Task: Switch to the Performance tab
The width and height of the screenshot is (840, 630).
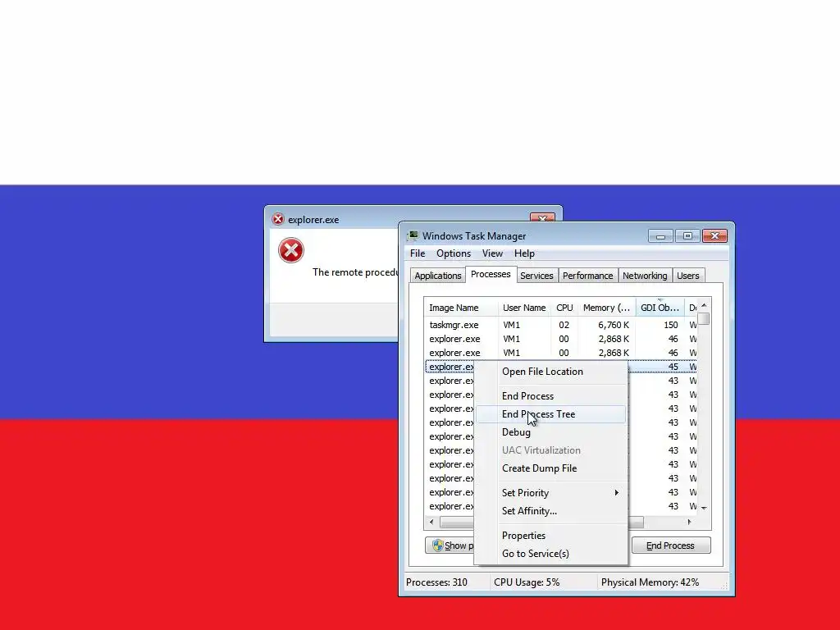Action: tap(587, 276)
